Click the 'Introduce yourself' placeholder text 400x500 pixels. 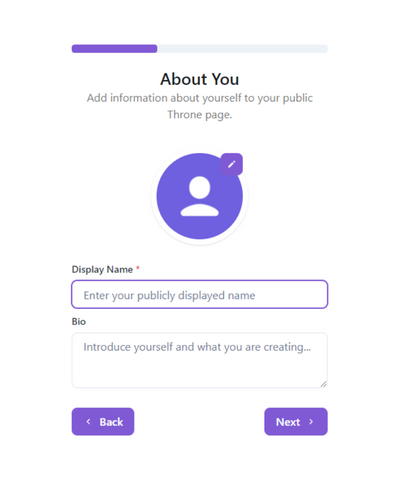tap(197, 347)
